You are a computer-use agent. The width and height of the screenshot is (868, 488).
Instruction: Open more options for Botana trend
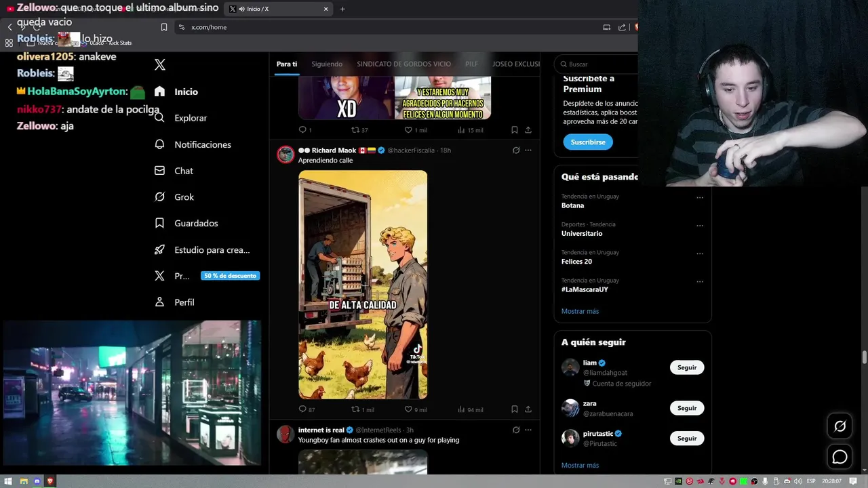700,197
